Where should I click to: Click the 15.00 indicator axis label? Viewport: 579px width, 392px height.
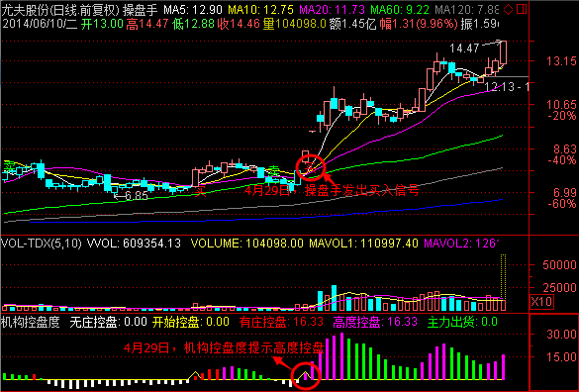(x=561, y=357)
